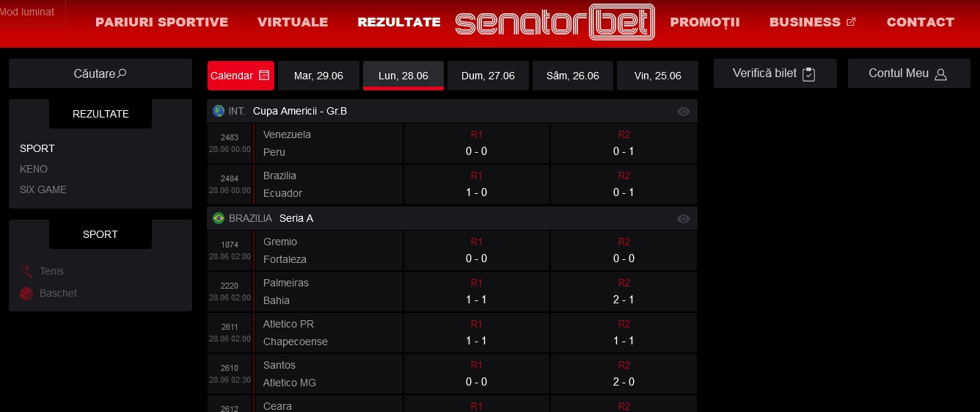Click the Verifică bilet clipboard icon
The width and height of the screenshot is (980, 412).
(x=809, y=74)
